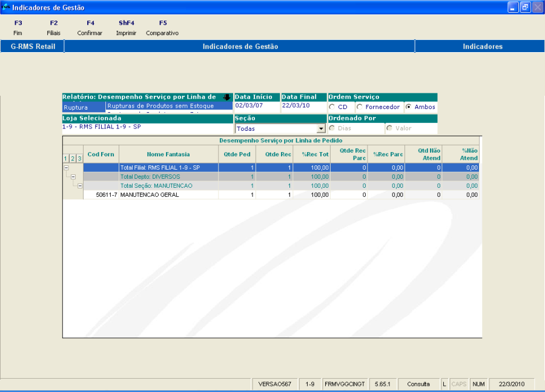Click the application icon in title bar
This screenshot has height=392, width=545.
5,7
